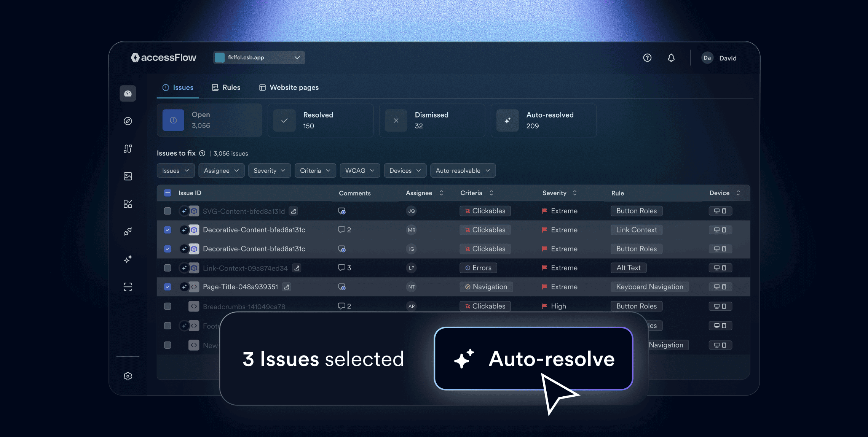Expand the Severity filter dropdown
The width and height of the screenshot is (868, 437).
coord(270,170)
